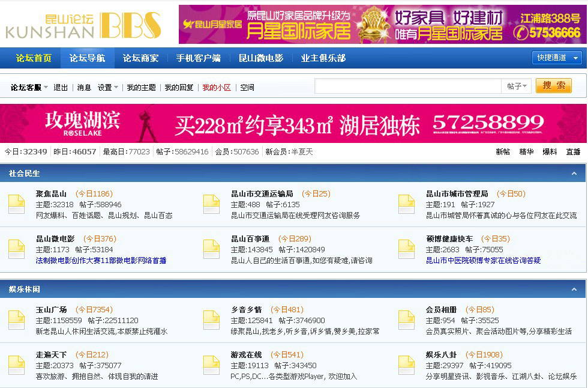Image resolution: width=588 pixels, height=388 pixels.
Task: Open 我的小区 link
Action: pyautogui.click(x=217, y=88)
